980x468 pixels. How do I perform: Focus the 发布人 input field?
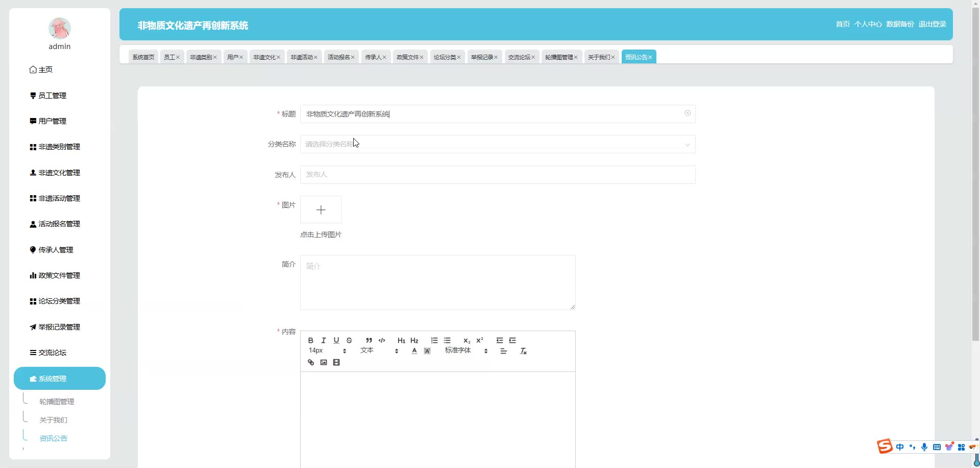click(498, 175)
